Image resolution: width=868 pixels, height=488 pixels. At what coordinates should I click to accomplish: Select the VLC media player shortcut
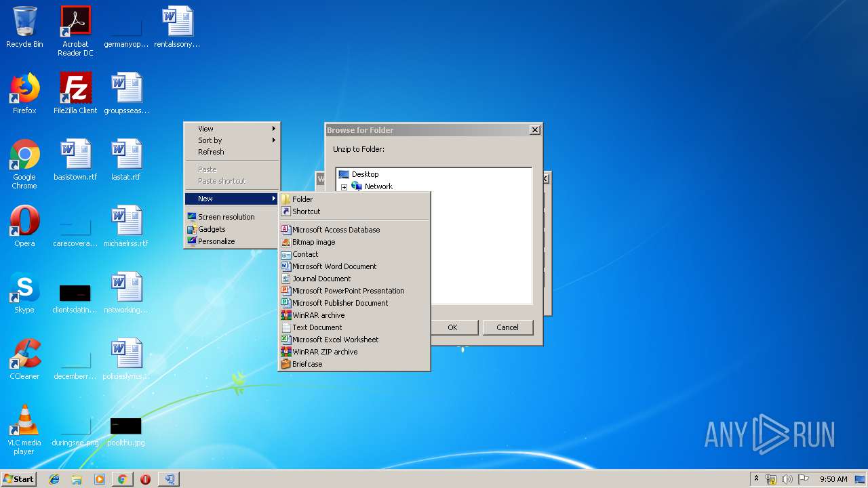pyautogui.click(x=24, y=430)
